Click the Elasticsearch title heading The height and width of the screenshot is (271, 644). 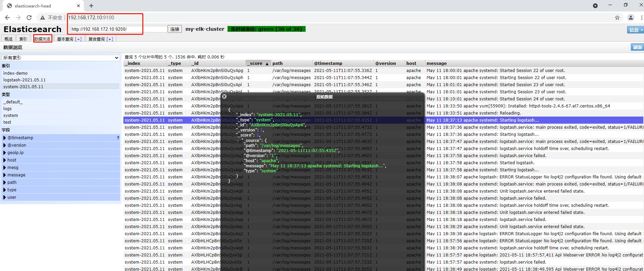(32, 29)
